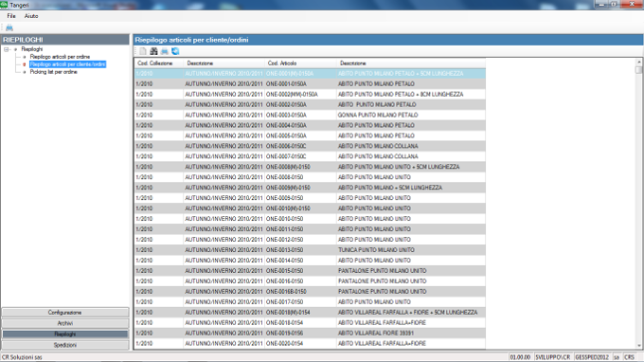Open the File menu
Screen dimensions: 644x362
(x=11, y=16)
